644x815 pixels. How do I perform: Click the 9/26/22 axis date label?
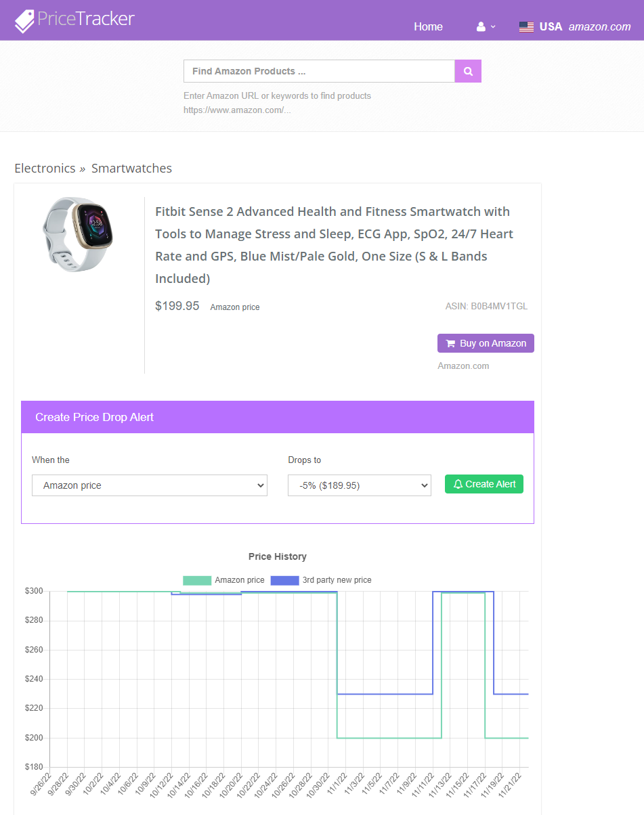41,785
